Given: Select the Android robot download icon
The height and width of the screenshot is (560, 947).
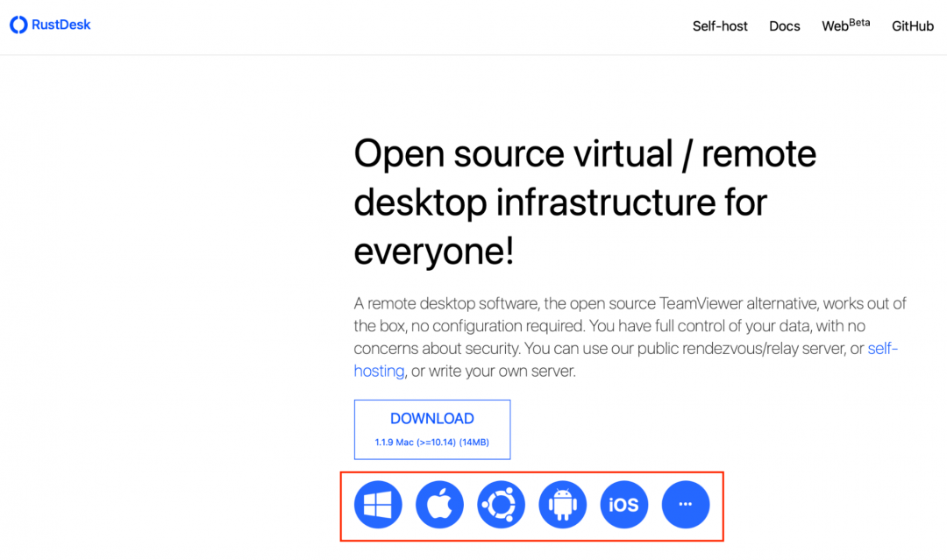Looking at the screenshot, I should click(562, 505).
